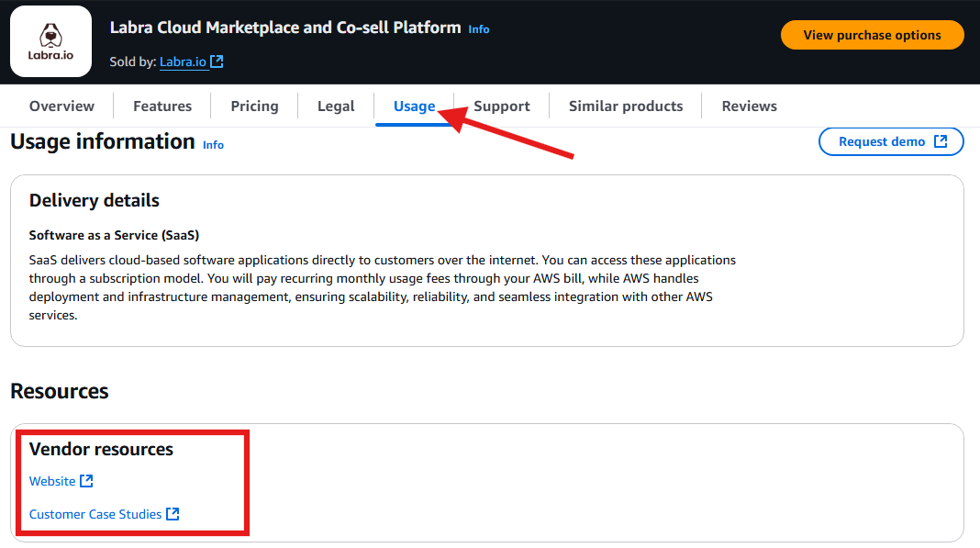Show the Similar products tab
980x548 pixels.
(626, 106)
